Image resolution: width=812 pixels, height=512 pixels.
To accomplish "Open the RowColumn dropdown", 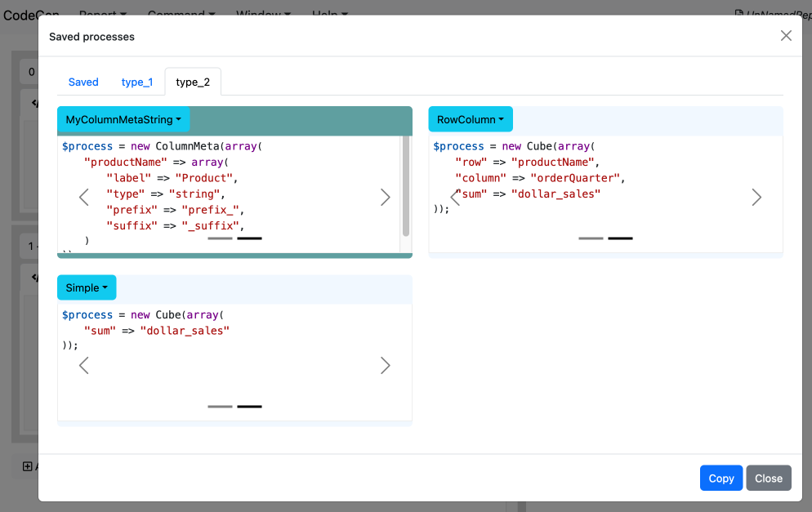I will (471, 119).
